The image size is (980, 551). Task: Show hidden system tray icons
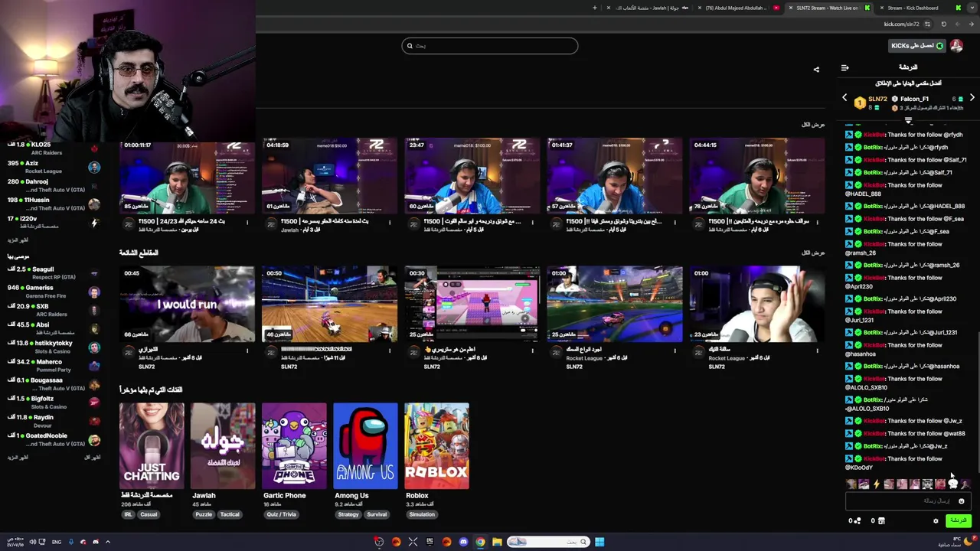(x=107, y=543)
